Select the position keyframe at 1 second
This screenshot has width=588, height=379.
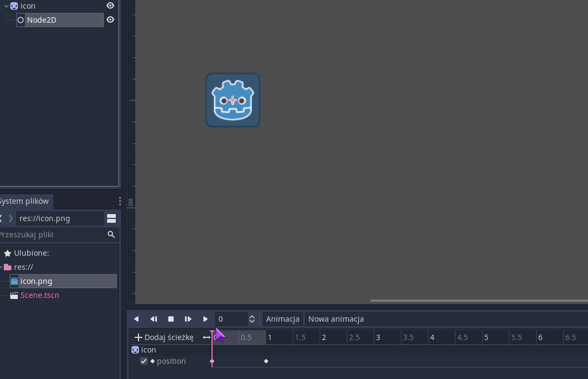click(266, 361)
